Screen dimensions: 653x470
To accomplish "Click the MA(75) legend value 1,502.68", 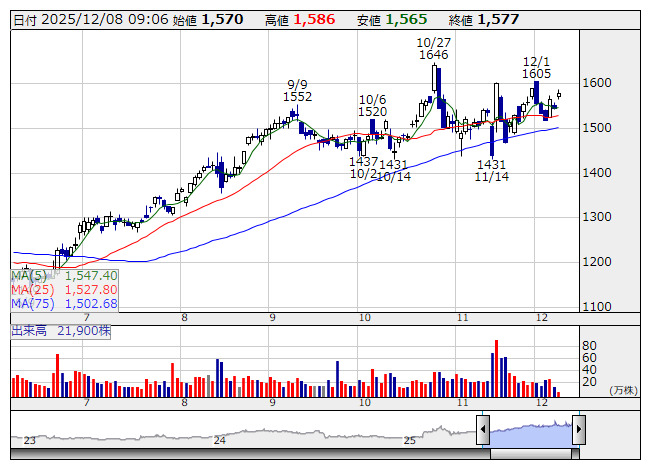I will (91, 303).
